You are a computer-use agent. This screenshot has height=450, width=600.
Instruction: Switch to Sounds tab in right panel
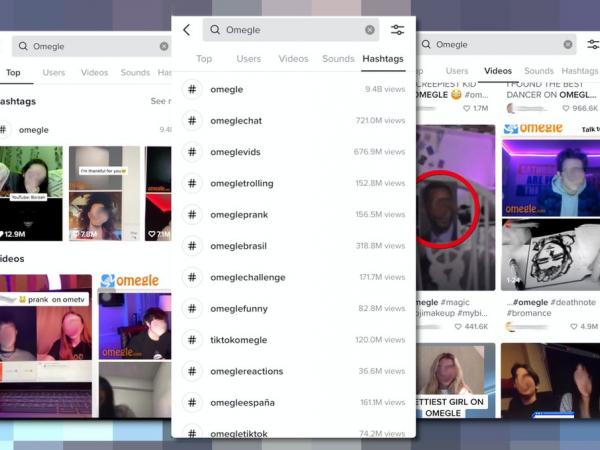coord(539,71)
